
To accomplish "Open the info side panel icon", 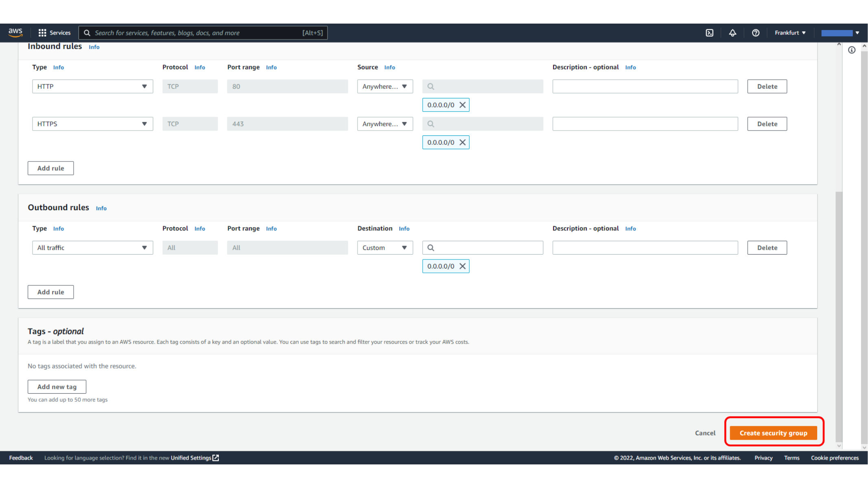I will [852, 50].
